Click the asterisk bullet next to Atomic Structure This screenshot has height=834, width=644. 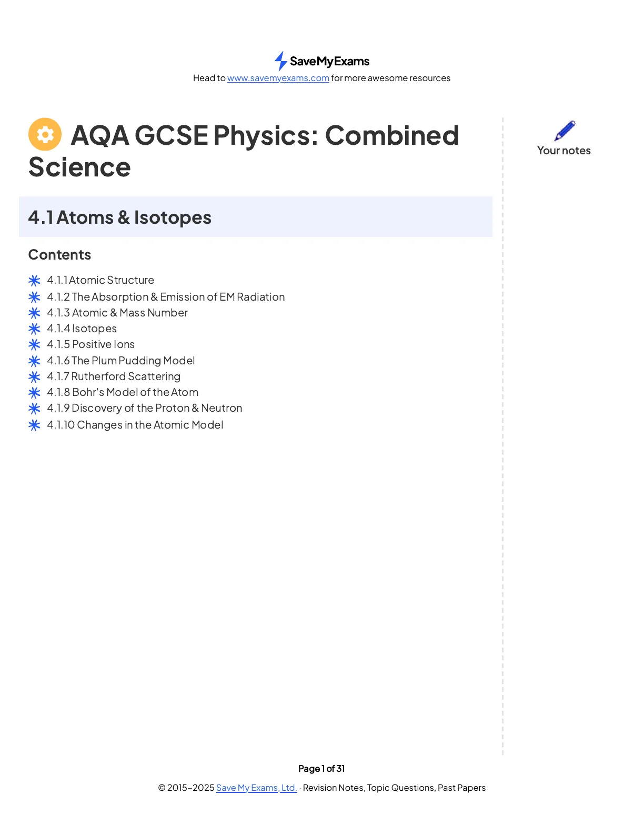(34, 280)
